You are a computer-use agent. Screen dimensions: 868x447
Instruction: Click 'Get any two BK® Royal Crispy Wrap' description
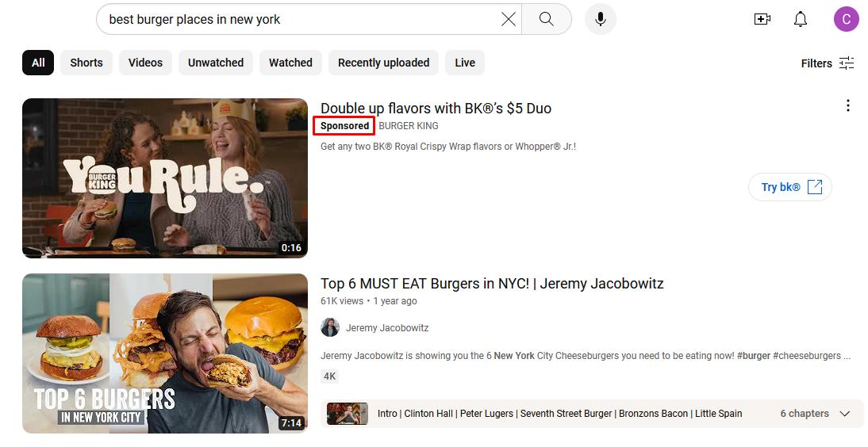pos(447,147)
